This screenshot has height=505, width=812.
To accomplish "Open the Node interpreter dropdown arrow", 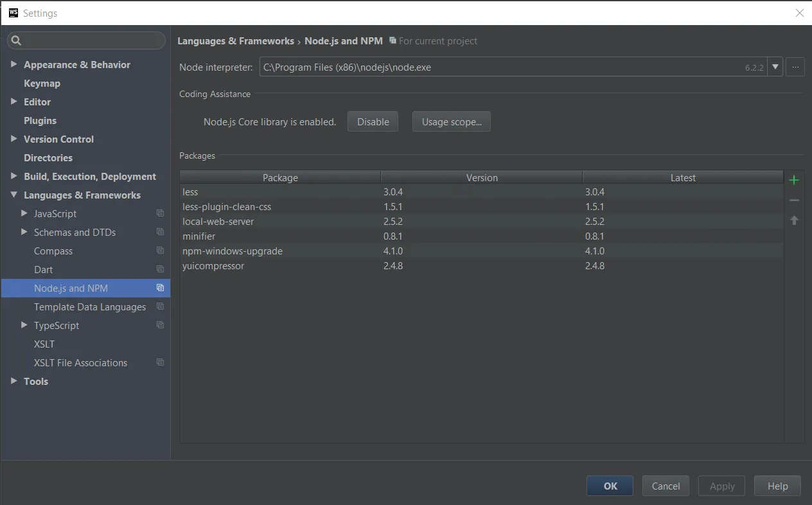I will coord(775,67).
